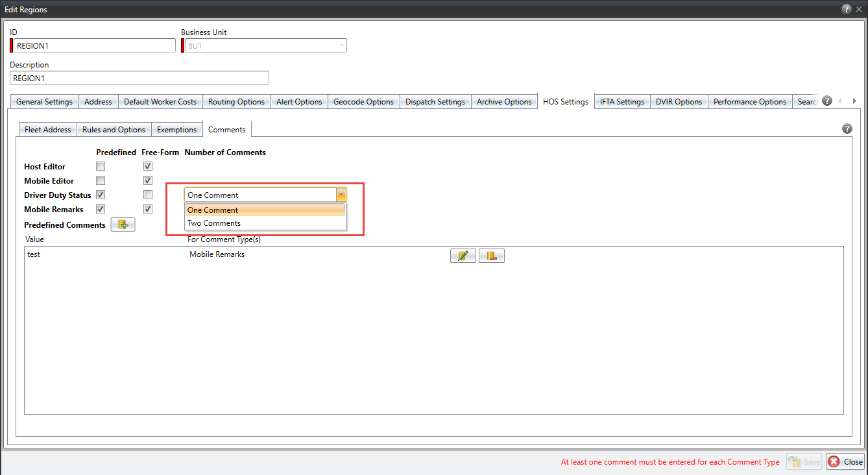Open help from the title bar question mark
868x475 pixels.
click(x=847, y=9)
